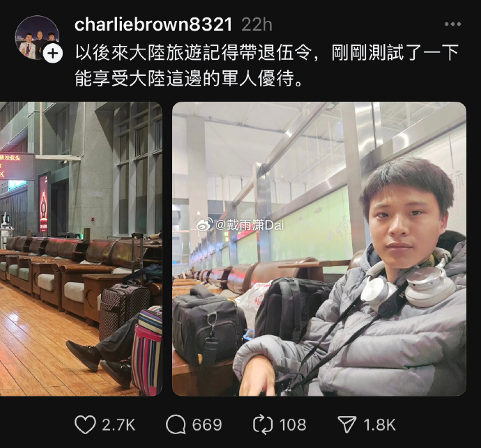Open replies via the comment bubble icon
Viewport: 481px width, 448px height.
coord(176,425)
